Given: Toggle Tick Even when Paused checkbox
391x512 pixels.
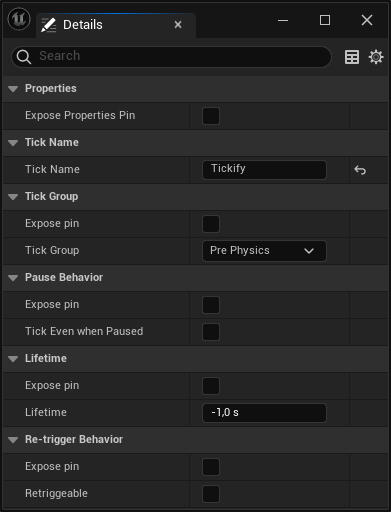Looking at the screenshot, I should click(x=211, y=332).
